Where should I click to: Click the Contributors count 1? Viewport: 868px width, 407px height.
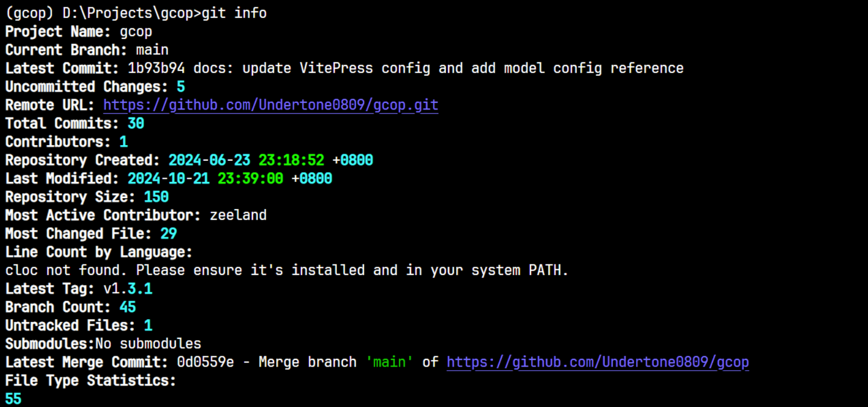click(x=124, y=142)
